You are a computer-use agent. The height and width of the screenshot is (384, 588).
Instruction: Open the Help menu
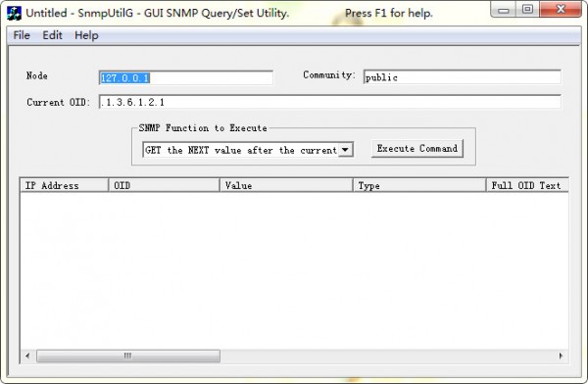86,35
